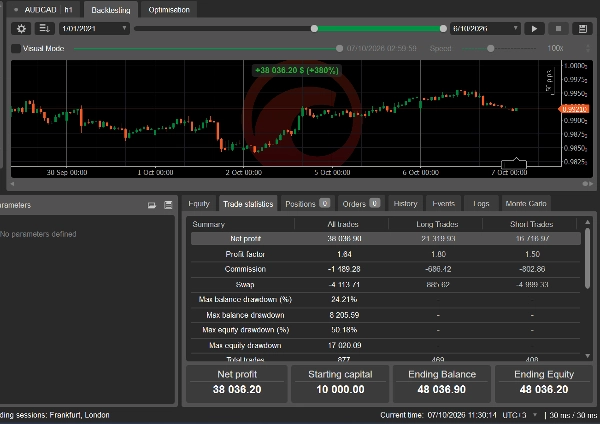
Task: Click the sort list icon beside gear
Action: [44, 29]
